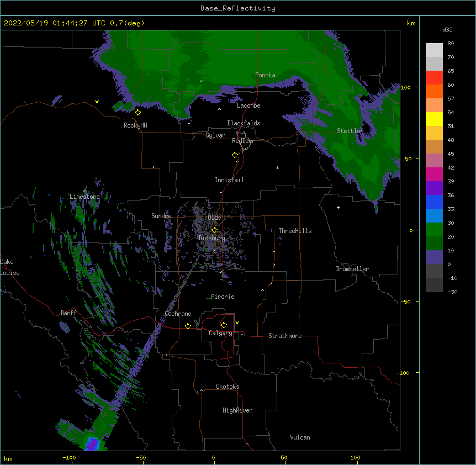
Task: Click the Lacombe city label
Action: tap(248, 105)
